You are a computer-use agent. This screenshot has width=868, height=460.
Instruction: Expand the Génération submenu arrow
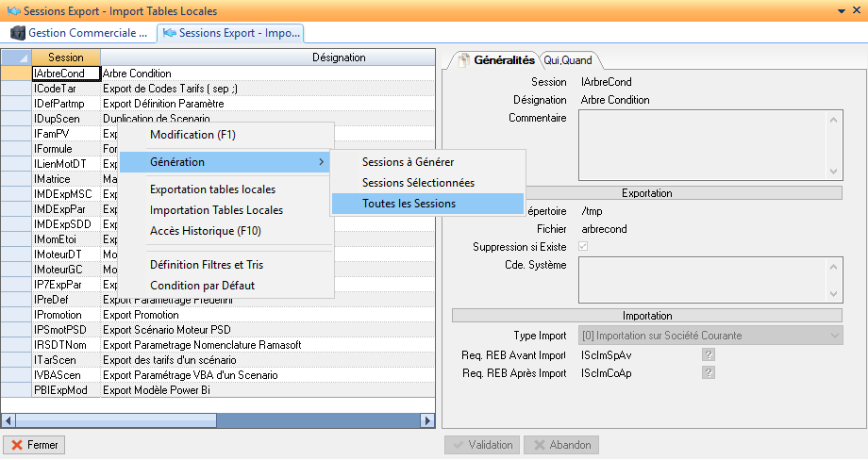point(322,162)
